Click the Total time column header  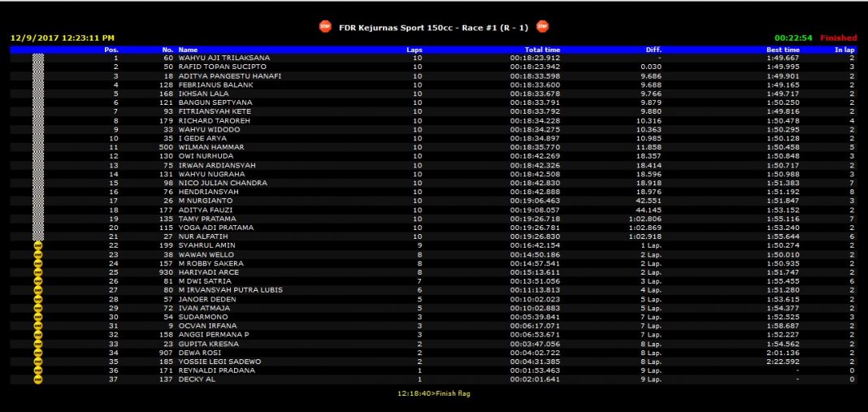(542, 50)
